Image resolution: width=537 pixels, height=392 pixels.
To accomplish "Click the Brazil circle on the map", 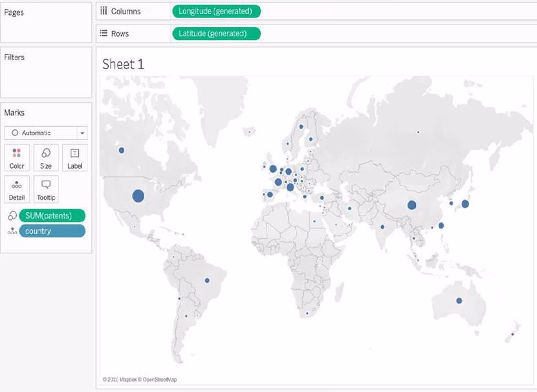I will click(207, 280).
